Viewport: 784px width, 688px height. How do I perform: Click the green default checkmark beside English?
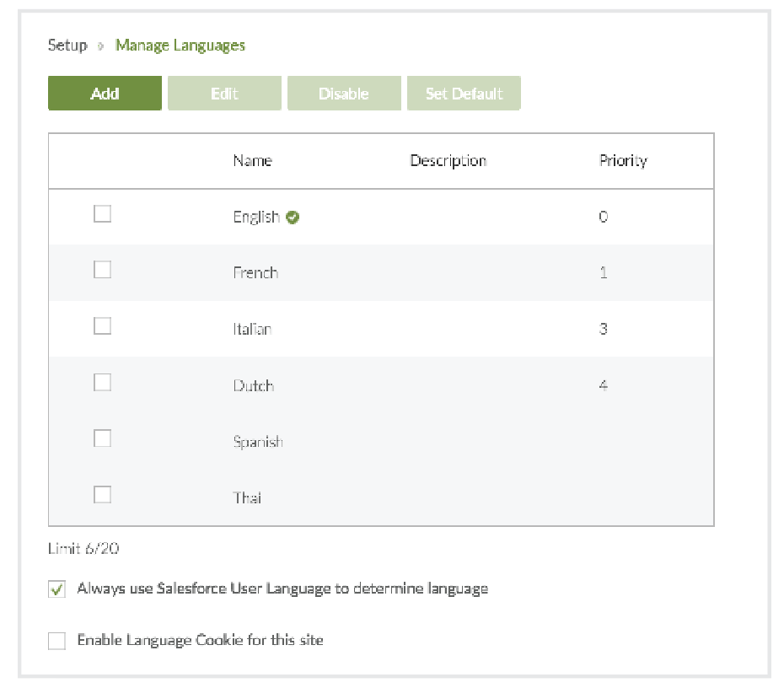coord(293,217)
